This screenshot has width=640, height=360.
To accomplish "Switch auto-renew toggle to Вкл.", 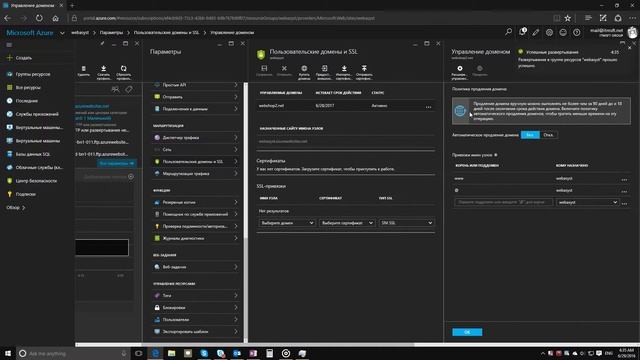I will click(530, 135).
